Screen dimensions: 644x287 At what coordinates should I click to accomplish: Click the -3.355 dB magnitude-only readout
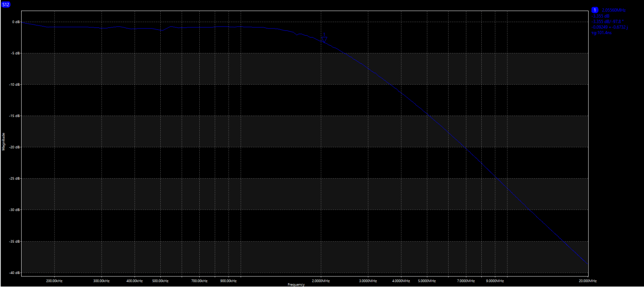pos(601,16)
